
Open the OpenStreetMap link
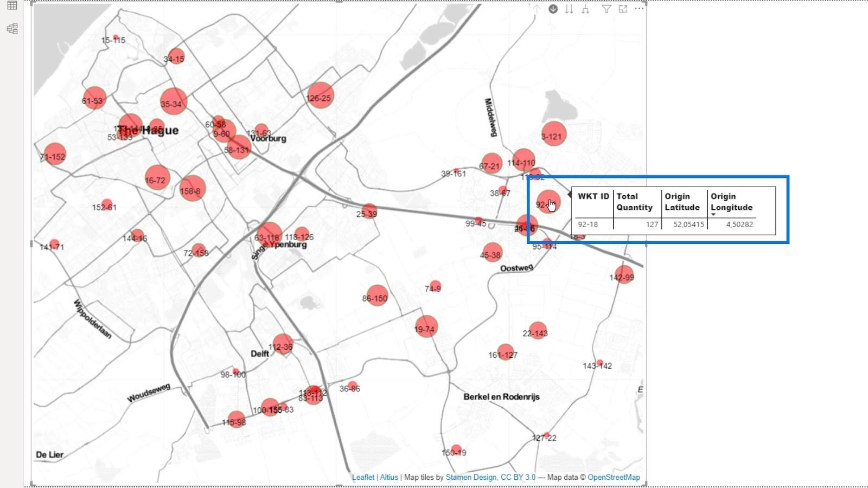pos(614,477)
